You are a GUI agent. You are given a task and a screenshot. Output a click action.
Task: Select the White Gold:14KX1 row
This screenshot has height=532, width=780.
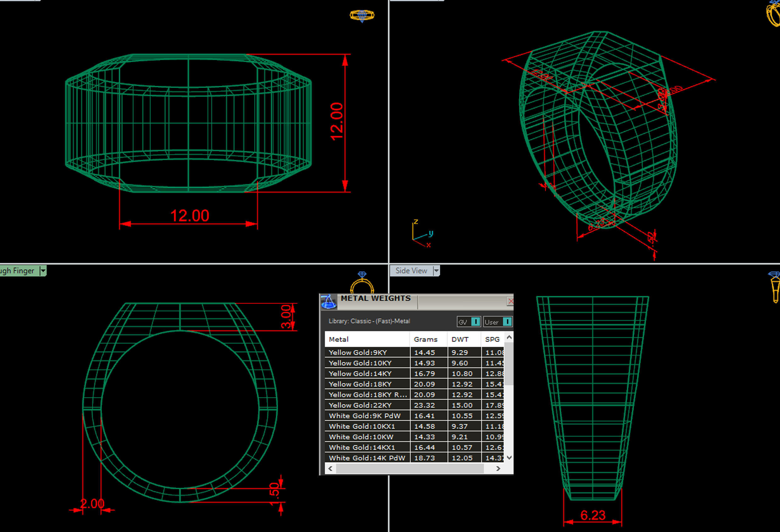(x=415, y=447)
